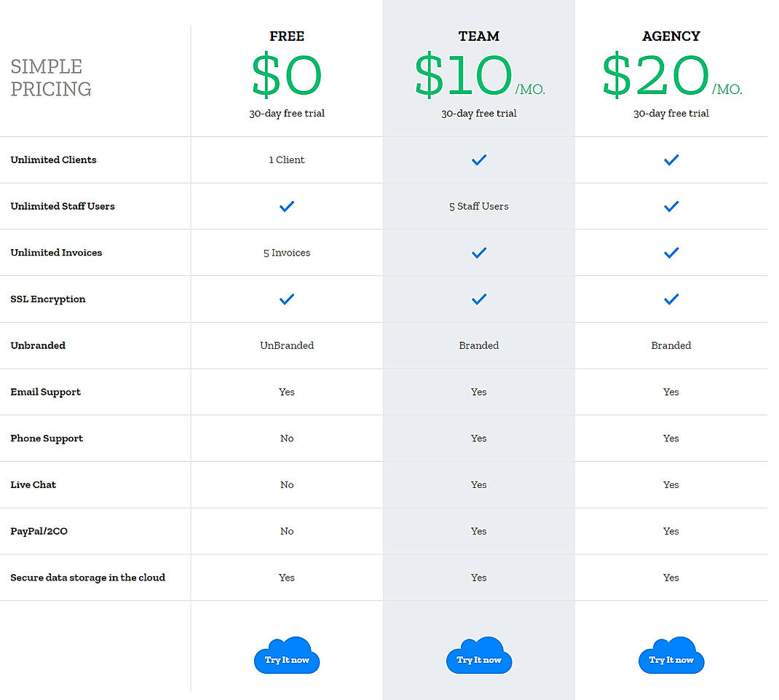Click 'Branded' in the Agency column
779x700 pixels.
click(x=671, y=345)
